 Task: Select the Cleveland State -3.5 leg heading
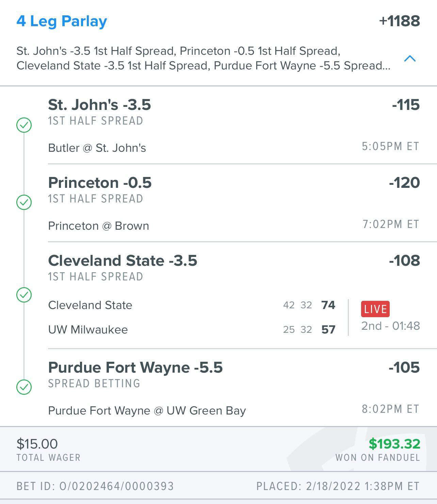click(123, 261)
